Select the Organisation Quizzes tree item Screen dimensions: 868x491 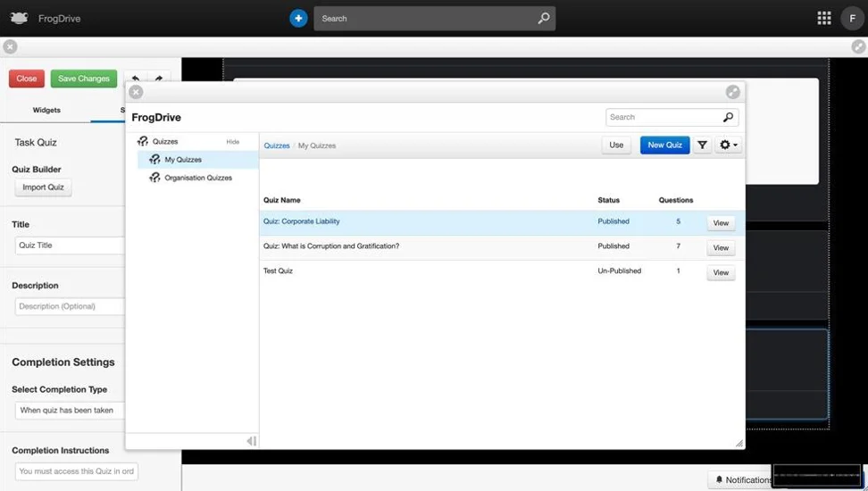click(x=198, y=178)
